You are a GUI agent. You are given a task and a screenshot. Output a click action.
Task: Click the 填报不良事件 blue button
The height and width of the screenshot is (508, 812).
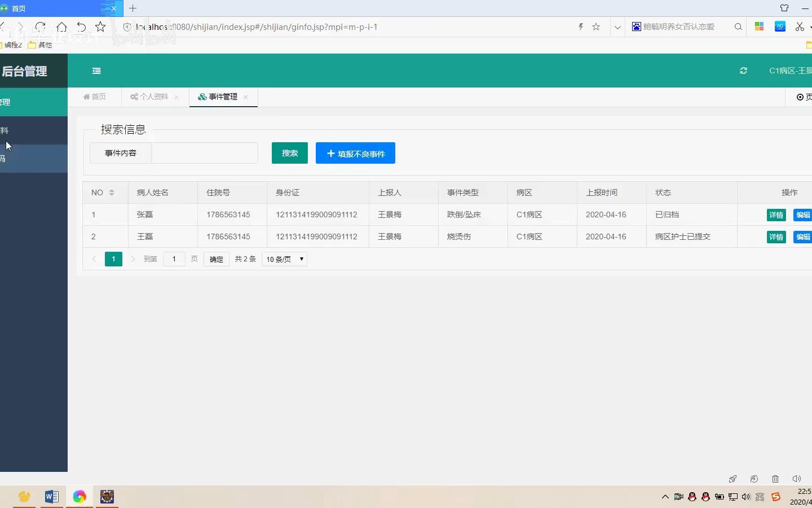coord(355,153)
